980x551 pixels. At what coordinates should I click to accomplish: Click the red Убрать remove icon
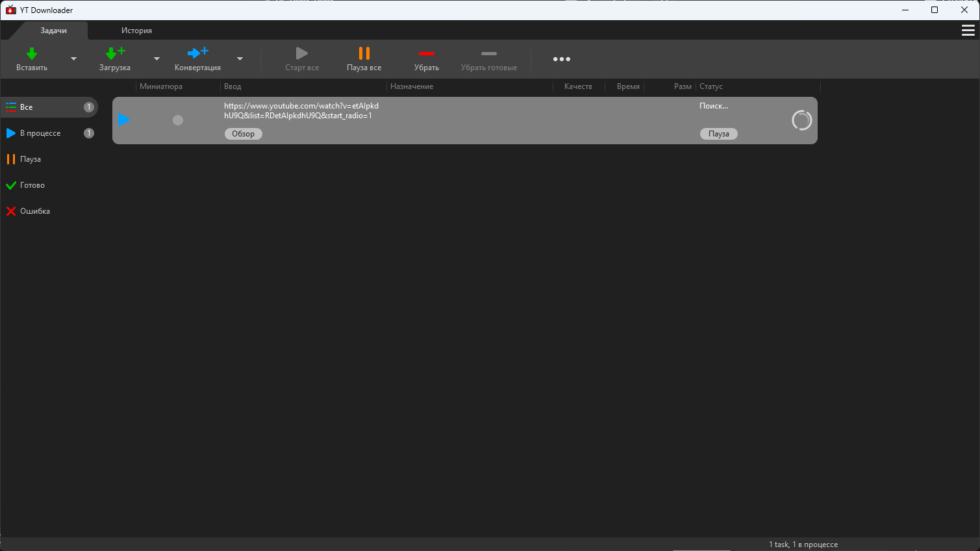tap(426, 54)
